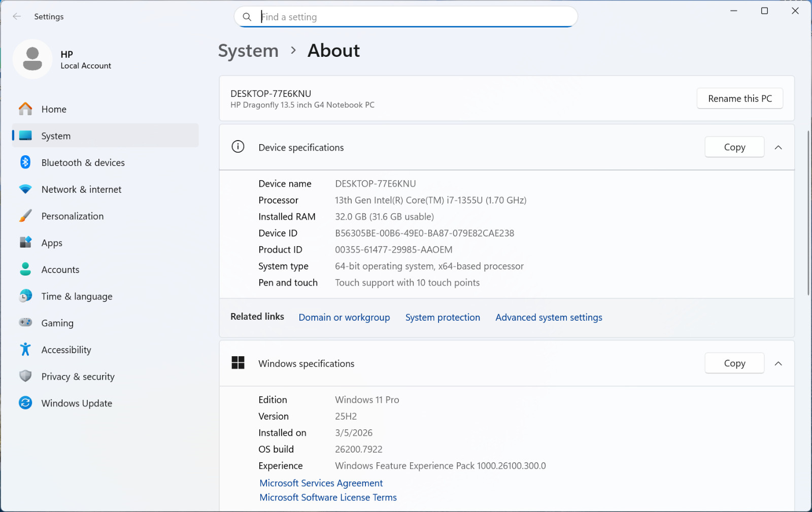Click the Bluetooth icon in the sidebar
The image size is (812, 512).
click(25, 162)
